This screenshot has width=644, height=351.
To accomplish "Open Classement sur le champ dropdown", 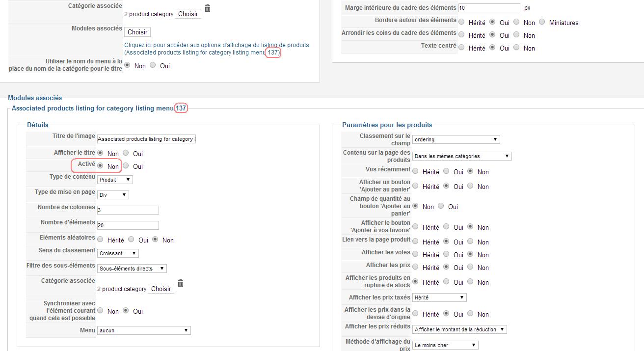I will click(x=456, y=139).
